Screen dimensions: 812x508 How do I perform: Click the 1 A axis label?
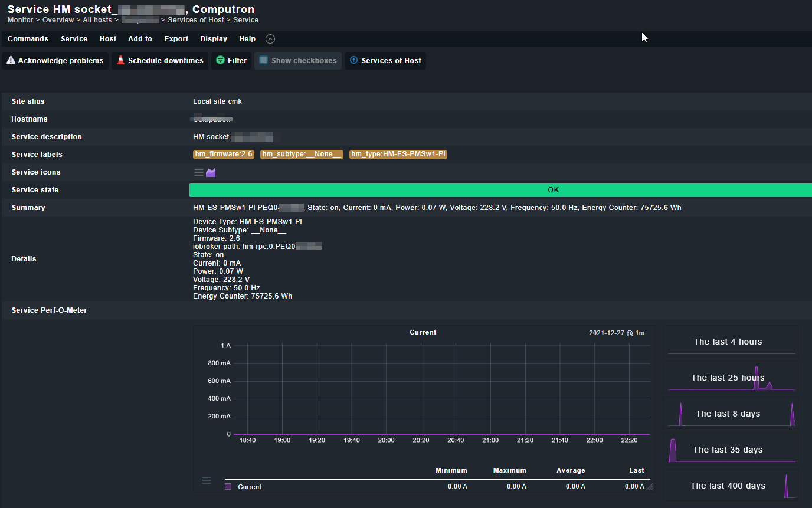pos(225,345)
